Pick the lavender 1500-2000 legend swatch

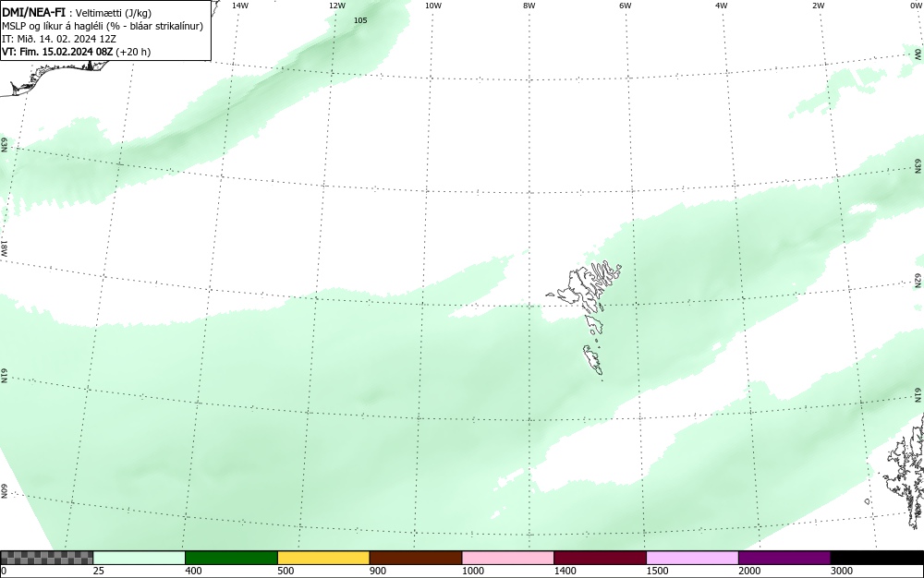(692, 558)
